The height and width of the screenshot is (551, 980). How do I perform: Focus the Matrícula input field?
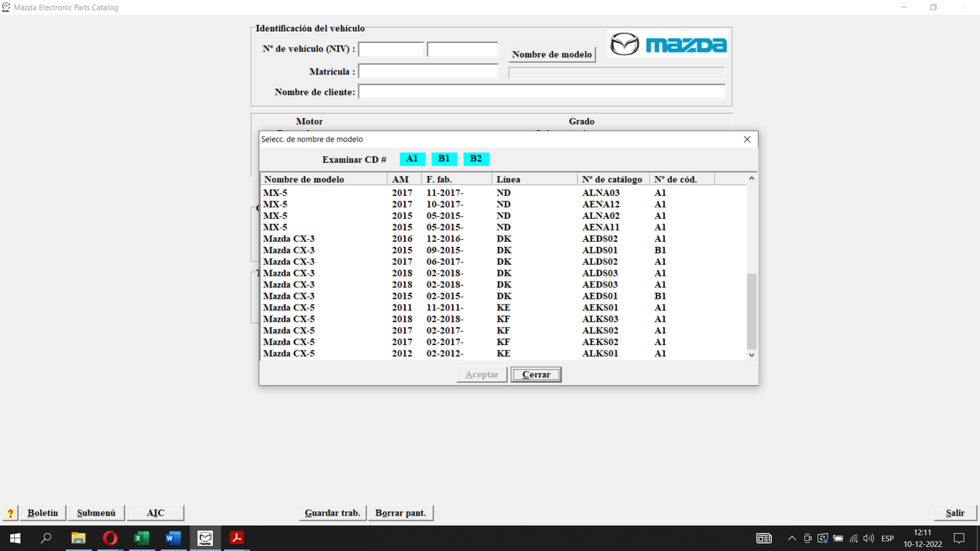[428, 72]
